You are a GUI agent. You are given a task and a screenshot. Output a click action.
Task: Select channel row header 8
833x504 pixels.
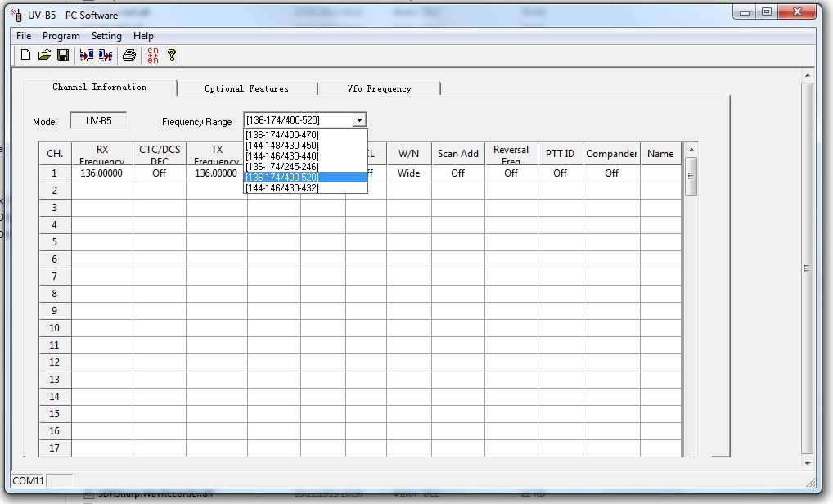tap(56, 294)
